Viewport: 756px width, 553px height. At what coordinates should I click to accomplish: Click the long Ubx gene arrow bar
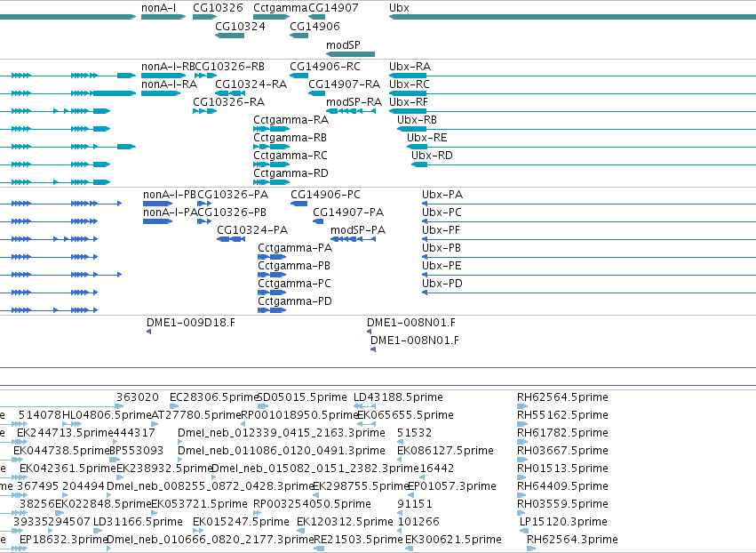point(572,17)
